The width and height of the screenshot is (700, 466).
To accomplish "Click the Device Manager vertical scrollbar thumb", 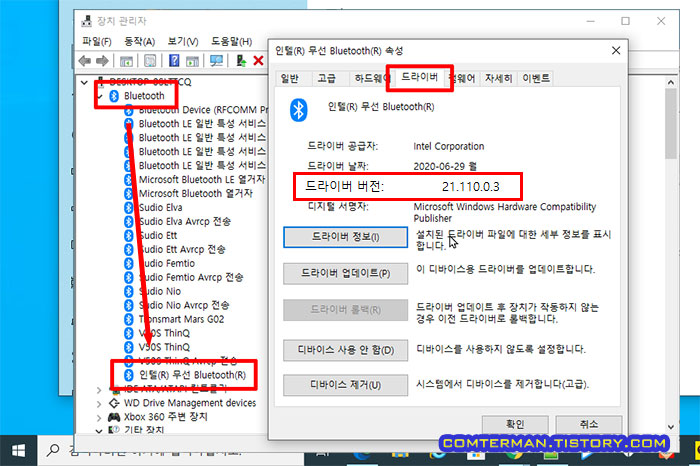I will pos(671,123).
